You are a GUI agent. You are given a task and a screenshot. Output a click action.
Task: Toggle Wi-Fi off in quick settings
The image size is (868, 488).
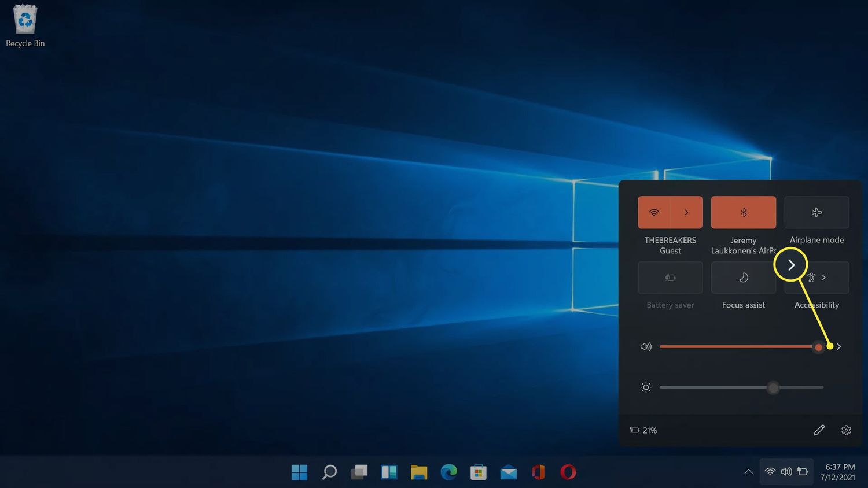tap(654, 212)
